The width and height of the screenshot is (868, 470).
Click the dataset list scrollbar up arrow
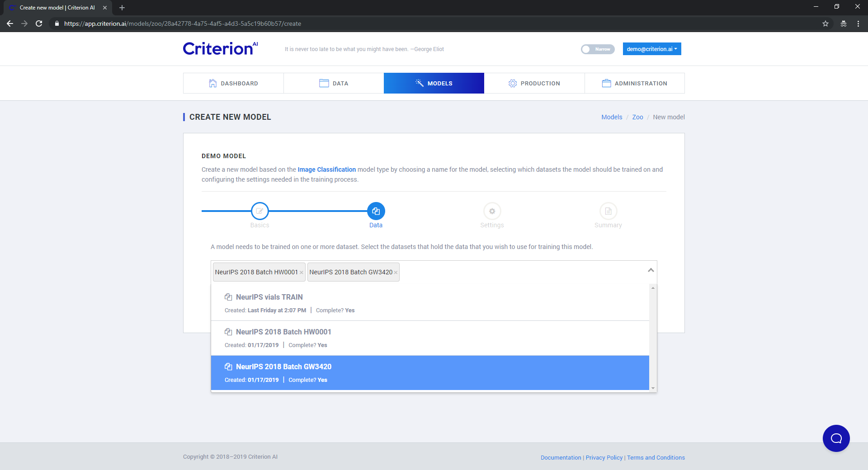pyautogui.click(x=653, y=288)
